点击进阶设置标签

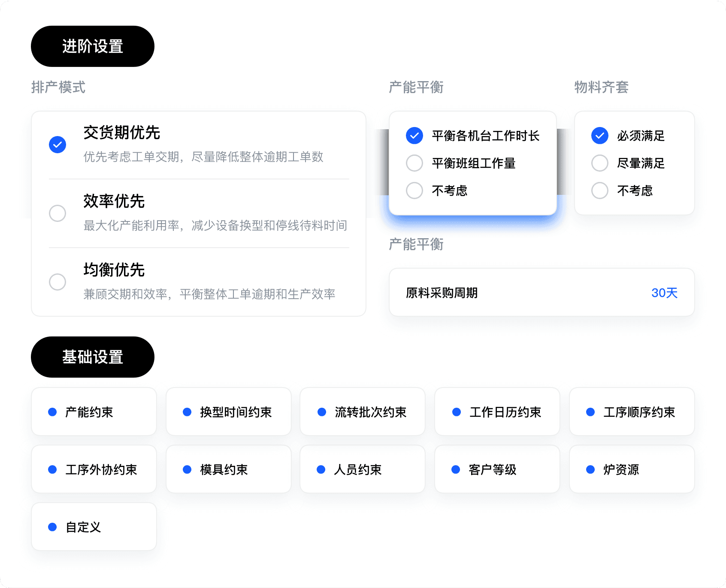92,46
